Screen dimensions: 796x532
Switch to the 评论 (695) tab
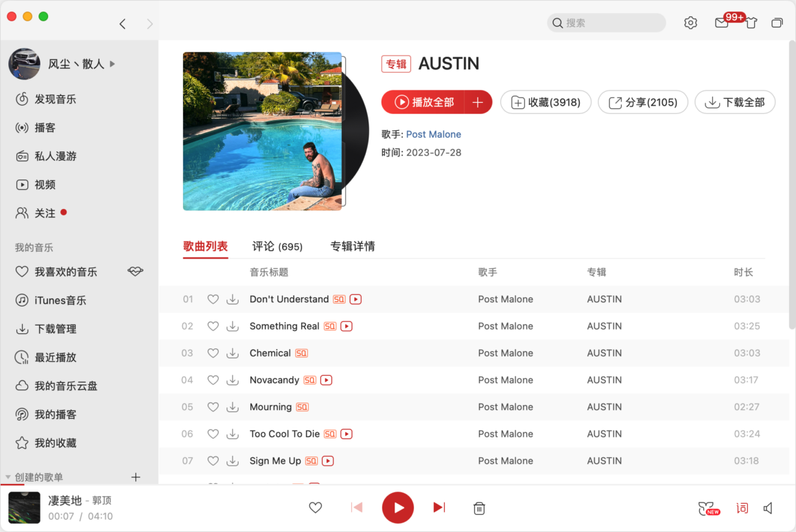point(277,247)
